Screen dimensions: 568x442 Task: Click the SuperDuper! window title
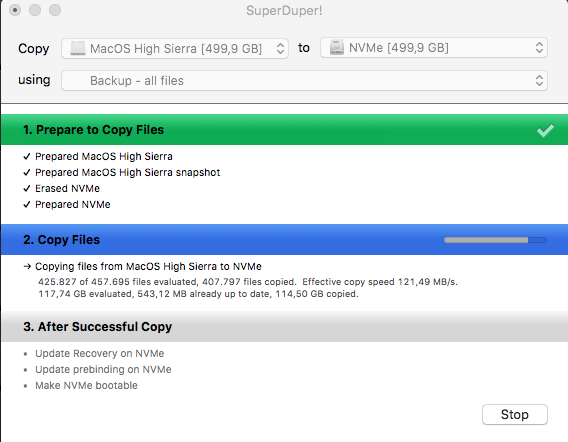click(284, 11)
